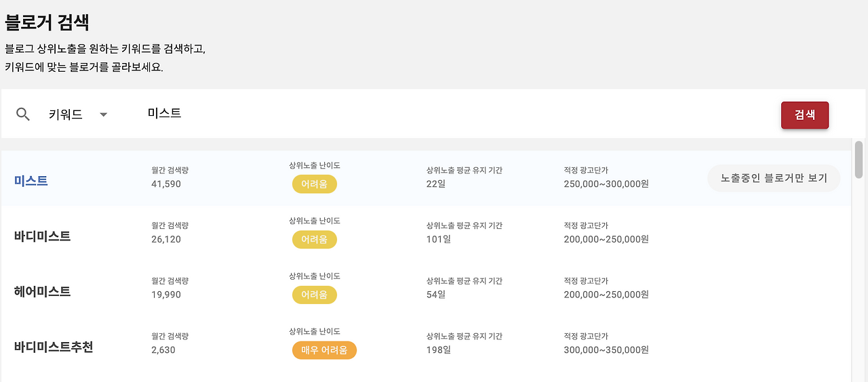
Task: Select the 미스트 keyword row
Action: pos(426,178)
